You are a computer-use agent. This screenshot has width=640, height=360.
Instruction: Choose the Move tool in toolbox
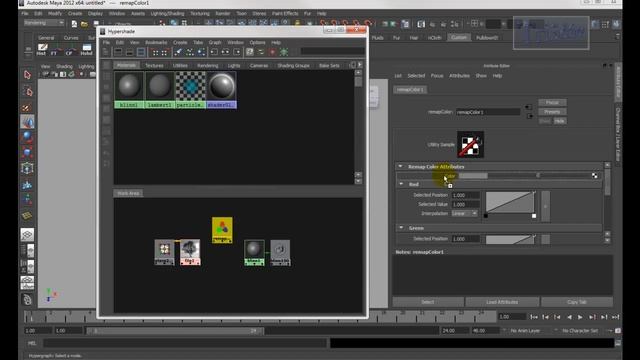(x=27, y=122)
